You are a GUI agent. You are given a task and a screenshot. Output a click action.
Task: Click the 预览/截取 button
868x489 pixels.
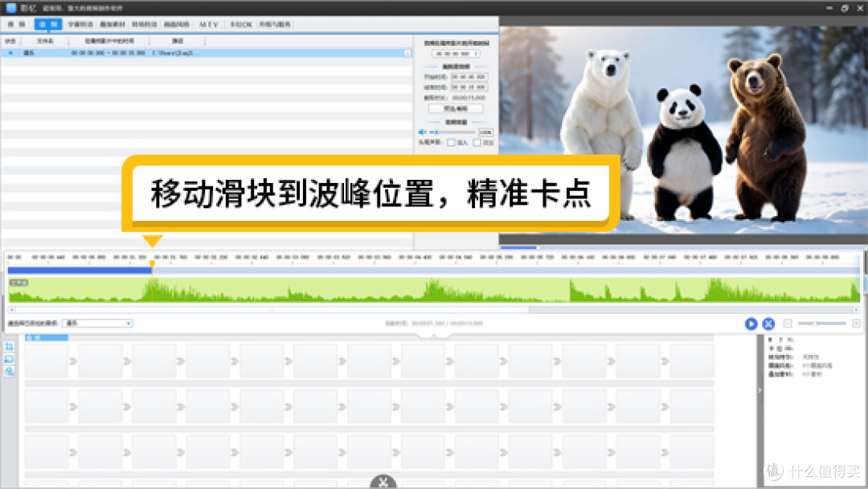(x=456, y=108)
